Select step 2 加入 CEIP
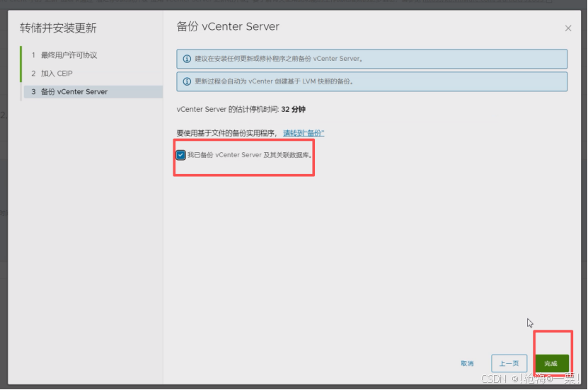 pos(52,74)
